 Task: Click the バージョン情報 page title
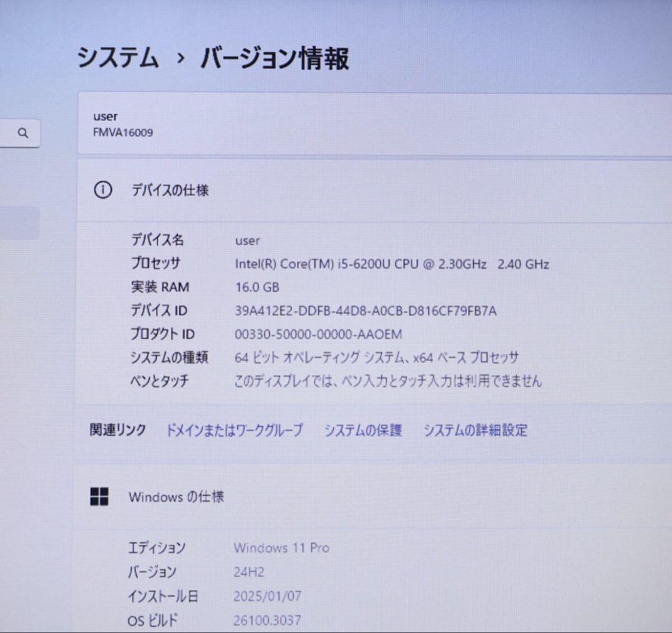point(275,58)
